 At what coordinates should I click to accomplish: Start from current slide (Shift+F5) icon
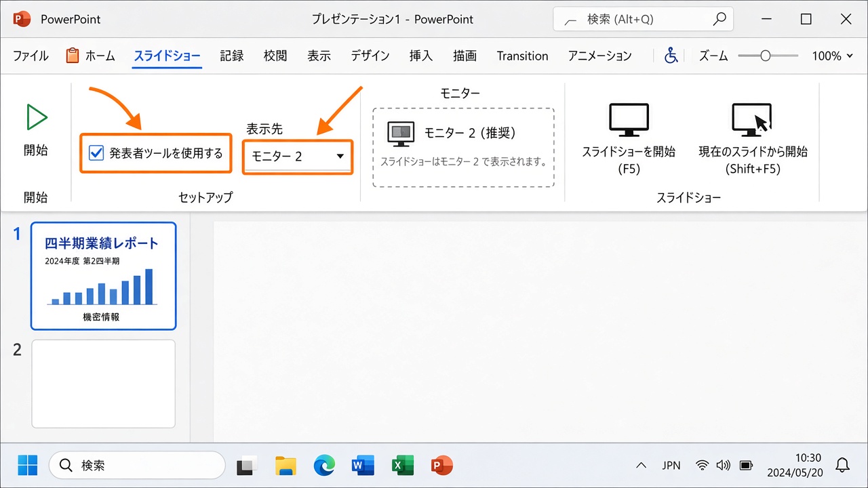[x=752, y=120]
